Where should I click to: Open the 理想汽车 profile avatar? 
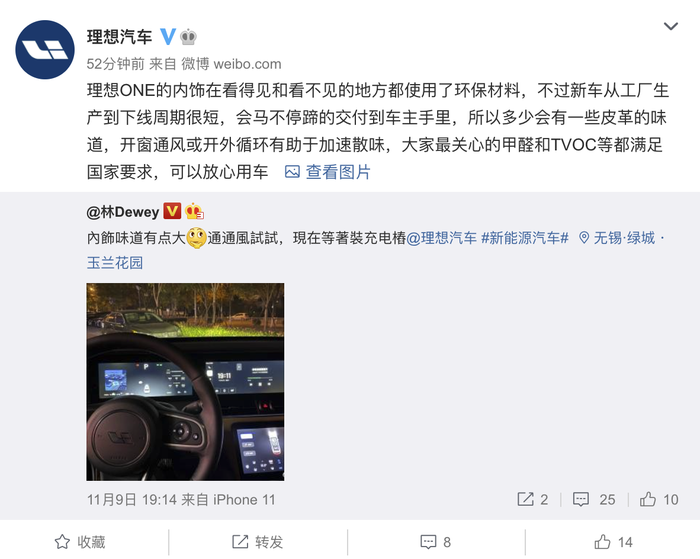click(x=45, y=50)
